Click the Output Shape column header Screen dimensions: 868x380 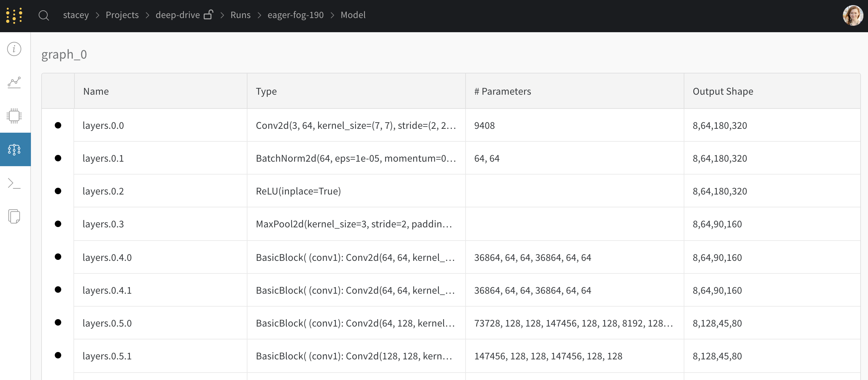(x=723, y=91)
